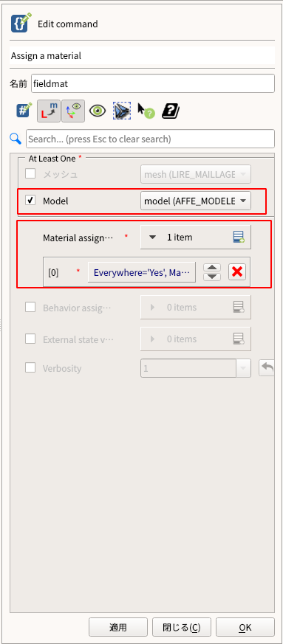Uncheck the Model checkbox

(30, 201)
